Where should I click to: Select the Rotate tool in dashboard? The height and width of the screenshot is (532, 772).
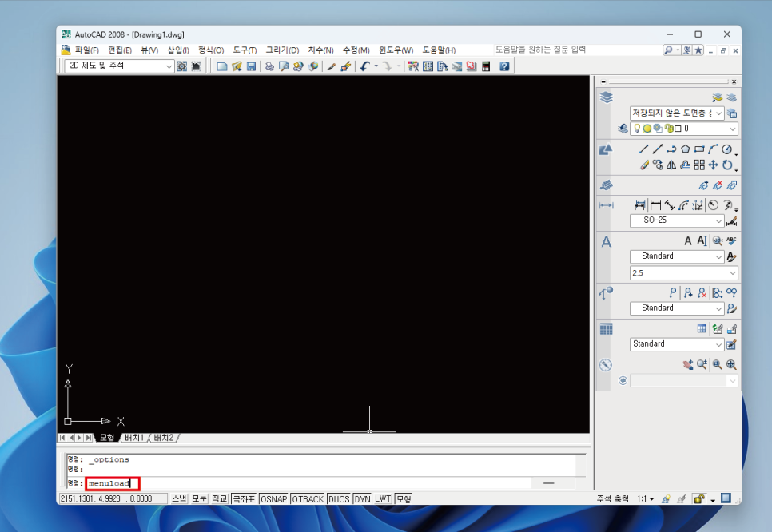point(727,165)
